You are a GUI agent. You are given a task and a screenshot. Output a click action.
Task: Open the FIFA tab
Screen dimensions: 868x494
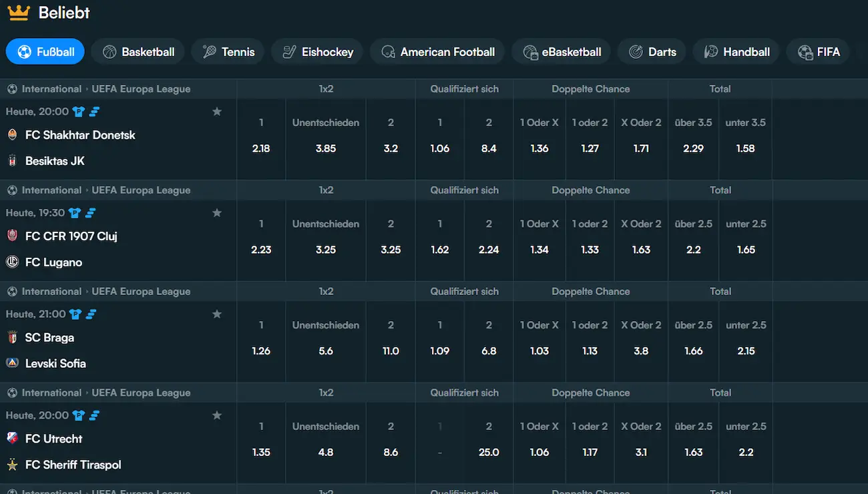(x=818, y=51)
